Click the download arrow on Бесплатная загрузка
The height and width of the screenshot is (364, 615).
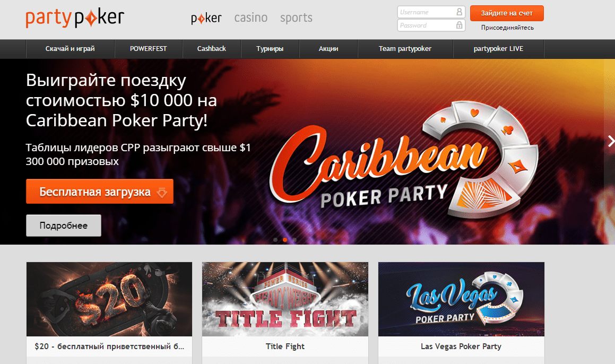pyautogui.click(x=162, y=192)
